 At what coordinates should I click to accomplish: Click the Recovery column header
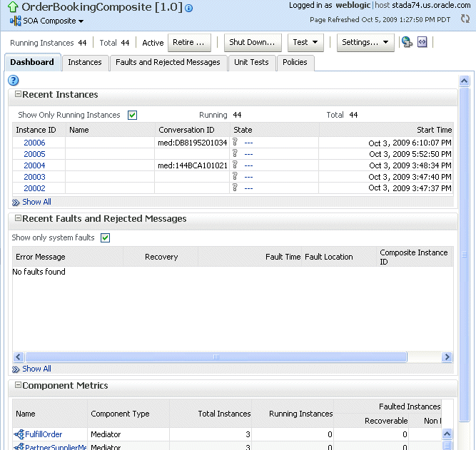pos(161,257)
